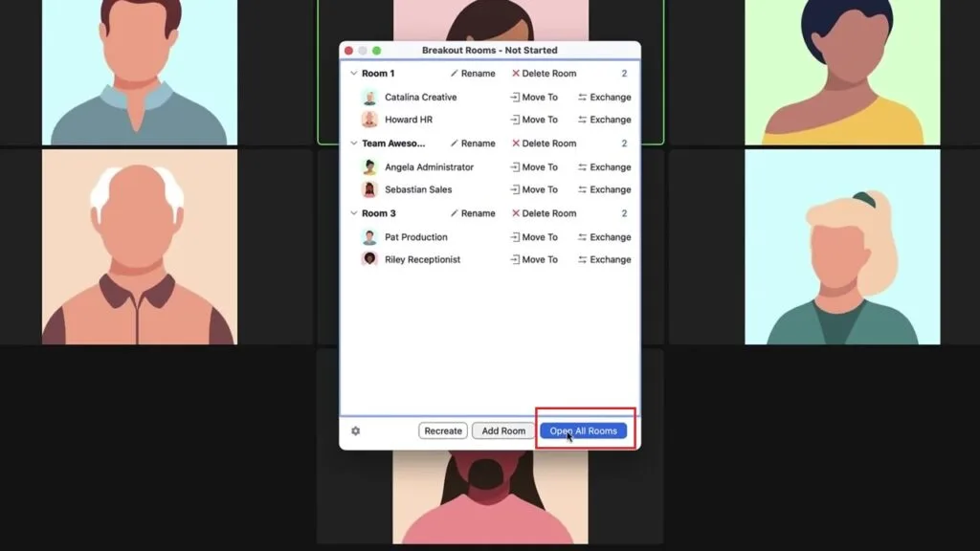The image size is (980, 551).
Task: Click Pat Production's avatar icon
Action: (x=369, y=237)
